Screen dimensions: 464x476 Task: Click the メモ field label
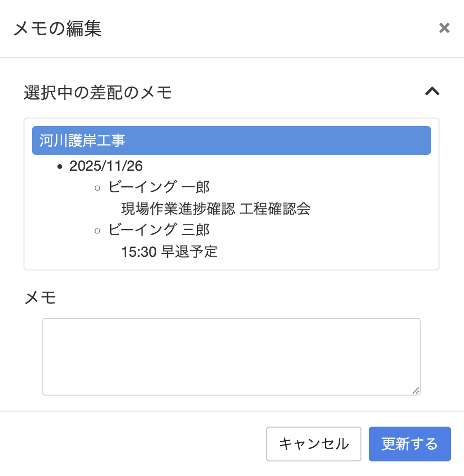[x=40, y=297]
